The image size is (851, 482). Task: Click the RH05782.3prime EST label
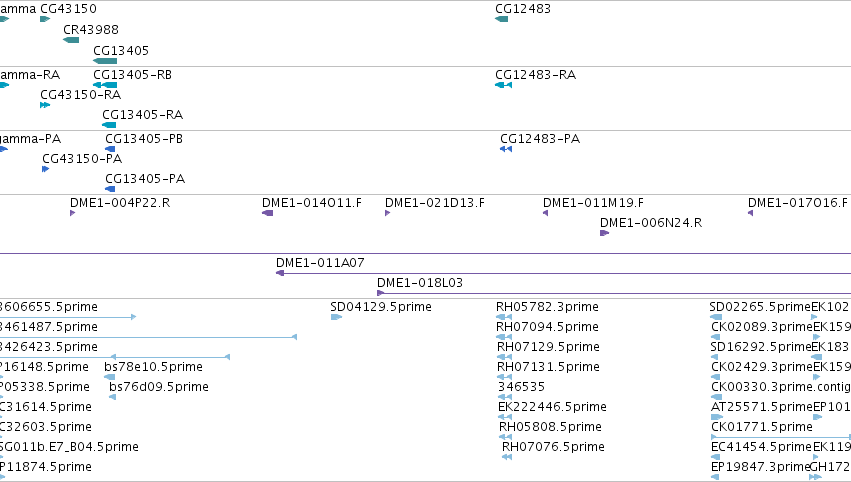547,307
